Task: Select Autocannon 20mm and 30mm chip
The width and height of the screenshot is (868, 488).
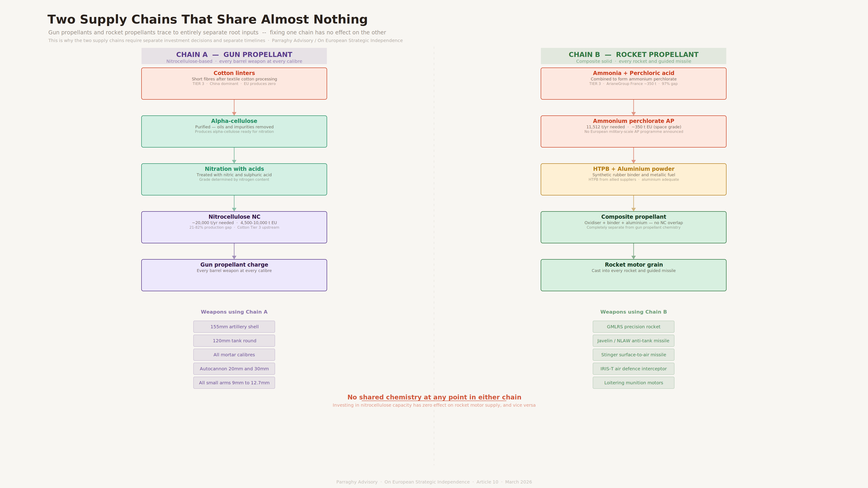Action: [x=234, y=369]
